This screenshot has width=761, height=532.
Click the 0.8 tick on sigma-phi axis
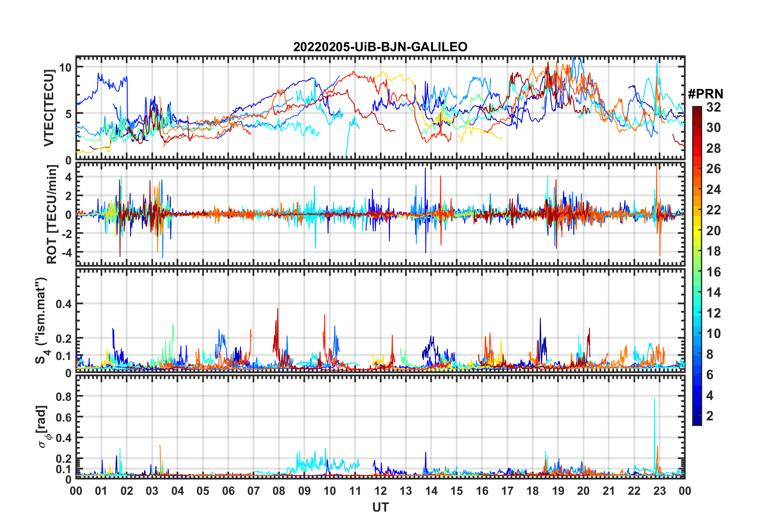64,396
